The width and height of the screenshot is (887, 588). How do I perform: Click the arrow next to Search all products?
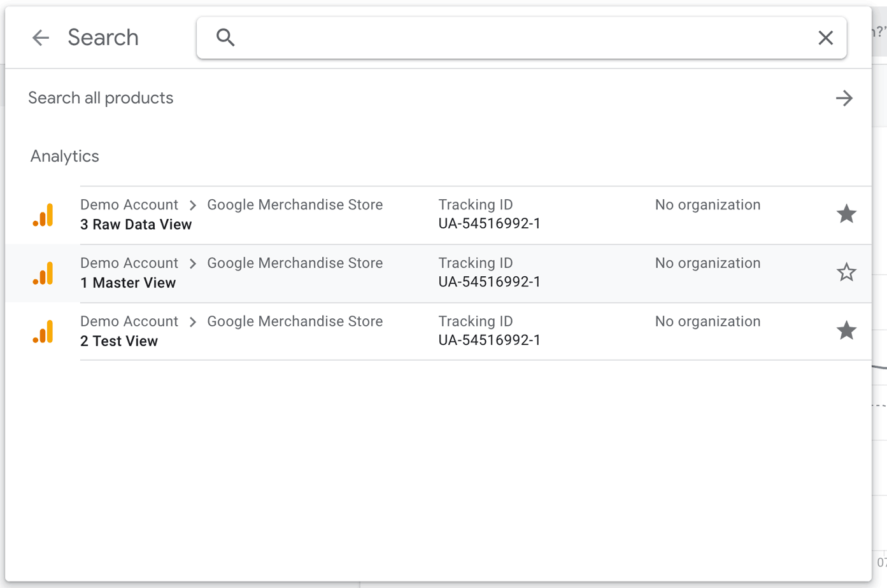pos(844,98)
